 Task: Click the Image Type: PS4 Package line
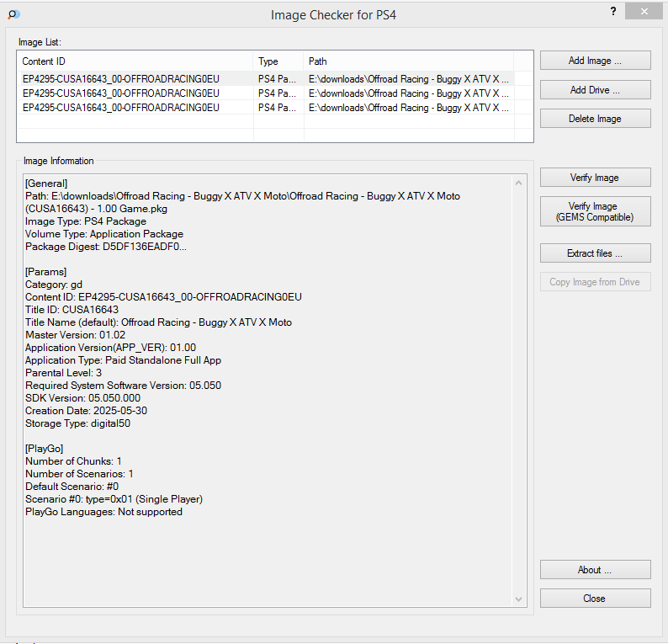click(x=86, y=221)
